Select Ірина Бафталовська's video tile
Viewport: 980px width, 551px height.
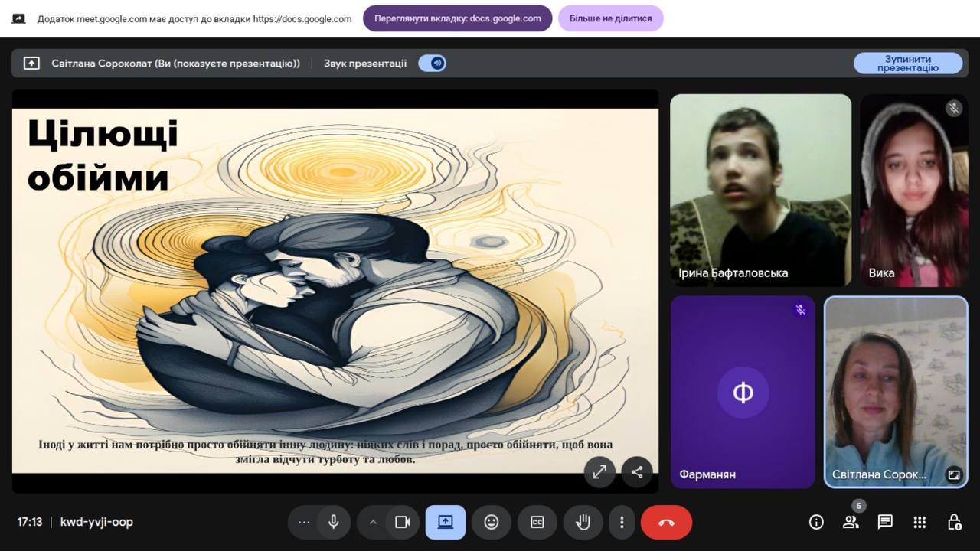(x=760, y=190)
